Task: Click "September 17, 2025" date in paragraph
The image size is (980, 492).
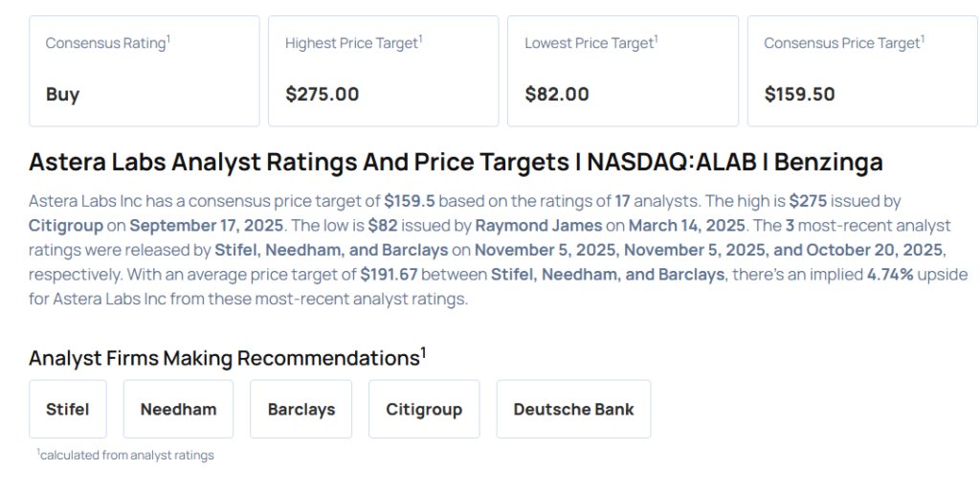Action: (206, 225)
